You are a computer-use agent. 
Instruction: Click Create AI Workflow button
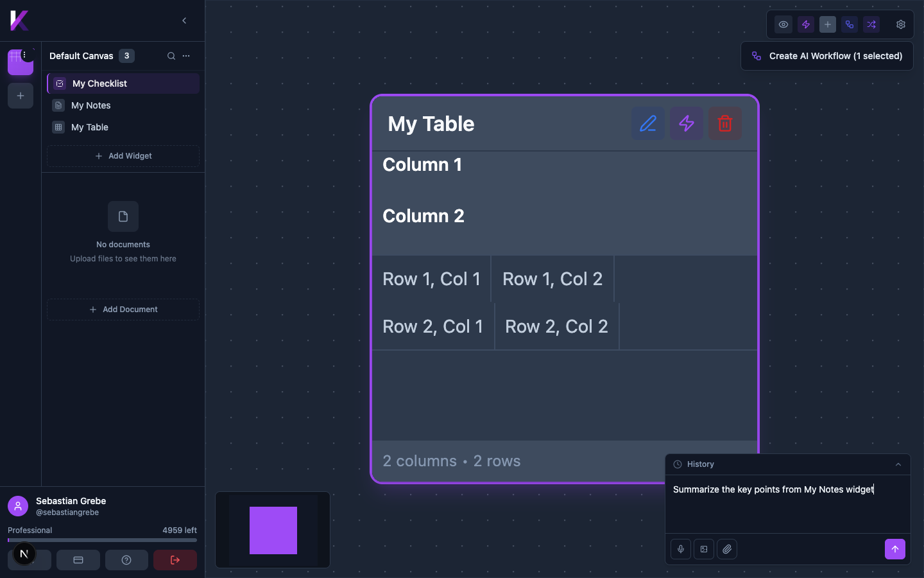click(827, 56)
